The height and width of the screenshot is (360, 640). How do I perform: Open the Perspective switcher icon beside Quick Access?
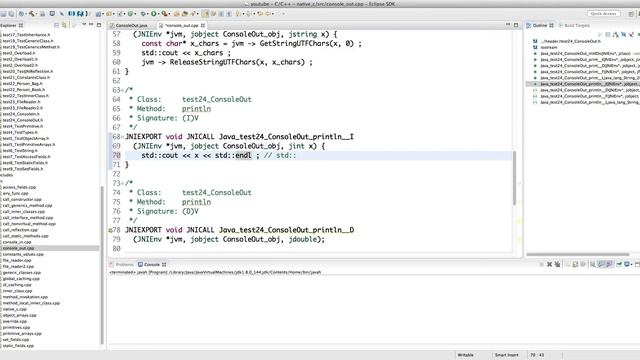coord(631,13)
